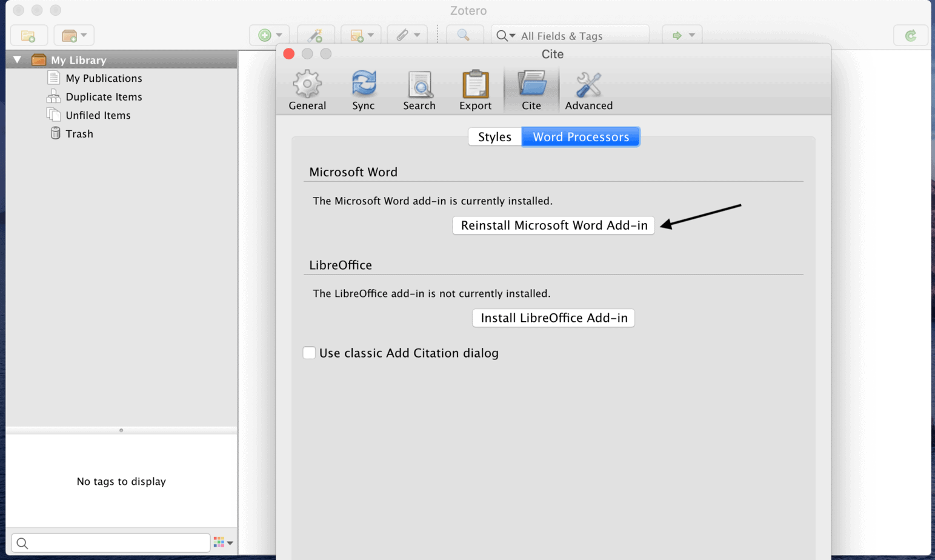
Task: Install the LibreOffice Add-in
Action: coord(552,318)
